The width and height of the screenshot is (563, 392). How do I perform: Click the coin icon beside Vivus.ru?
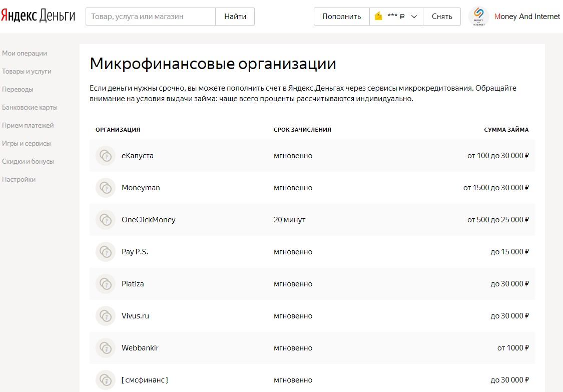point(106,316)
